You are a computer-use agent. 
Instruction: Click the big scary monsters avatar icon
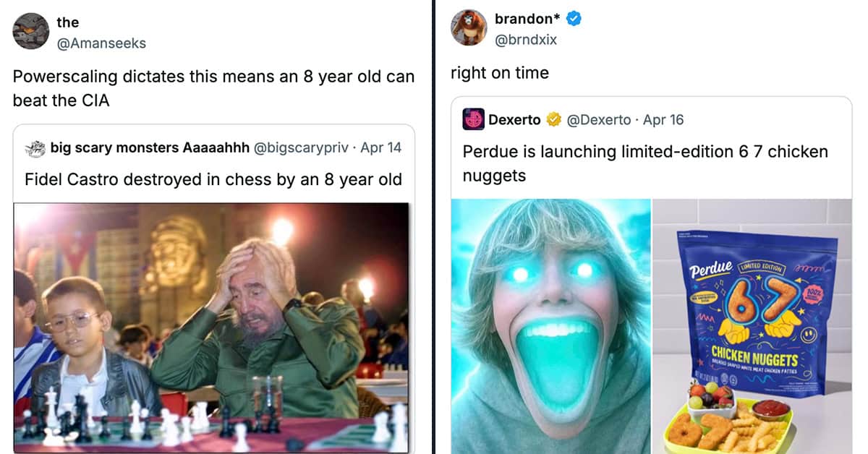click(x=35, y=147)
